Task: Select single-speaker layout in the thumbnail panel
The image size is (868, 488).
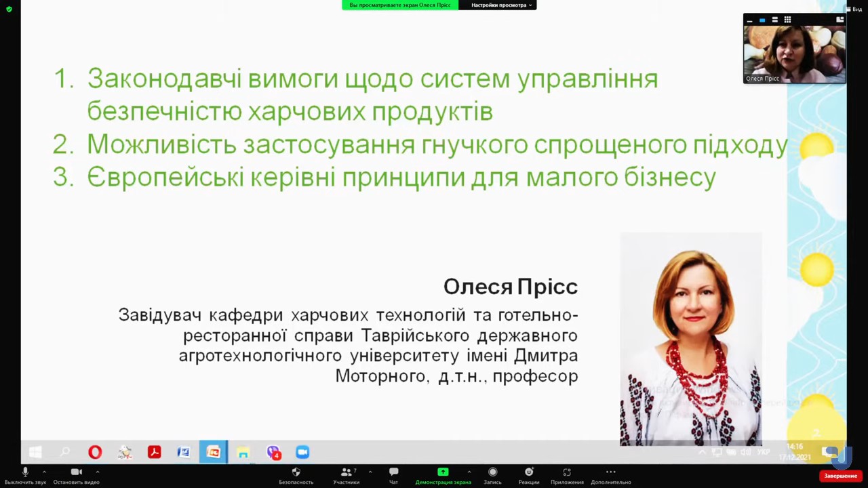Action: tap(762, 20)
